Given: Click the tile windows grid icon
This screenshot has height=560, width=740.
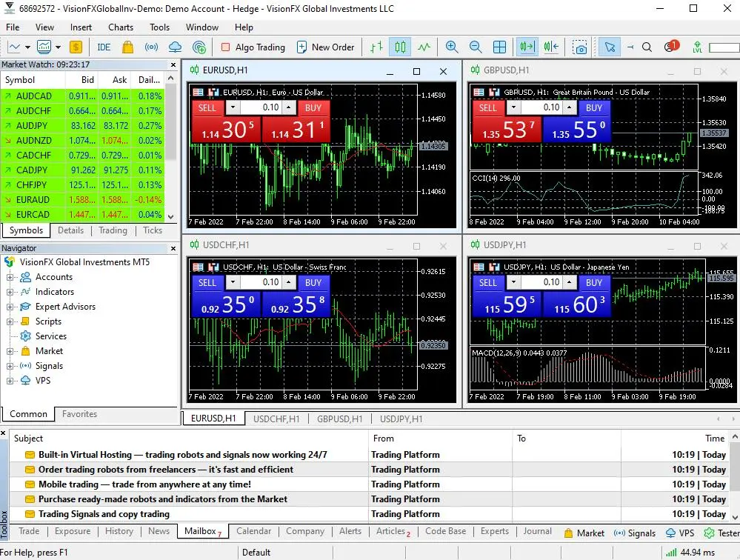Looking at the screenshot, I should (499, 47).
